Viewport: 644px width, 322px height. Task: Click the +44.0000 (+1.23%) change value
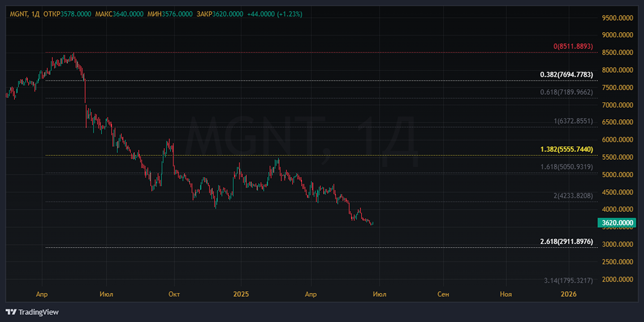pyautogui.click(x=275, y=14)
